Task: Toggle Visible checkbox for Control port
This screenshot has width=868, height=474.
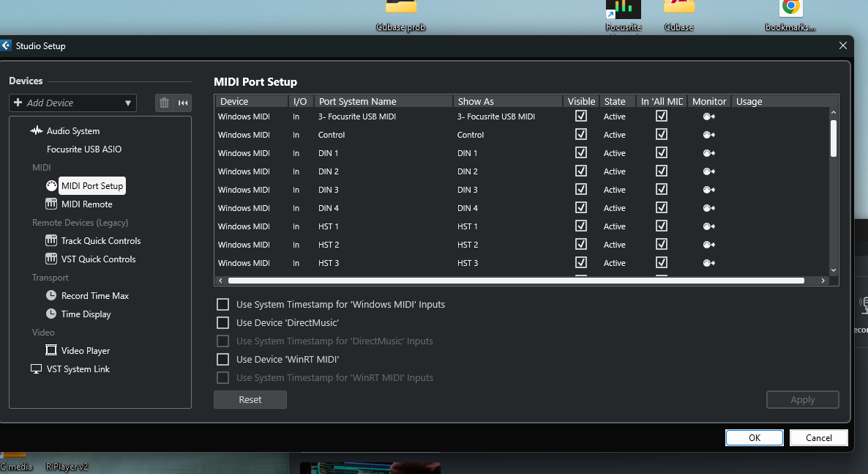Action: 580,134
